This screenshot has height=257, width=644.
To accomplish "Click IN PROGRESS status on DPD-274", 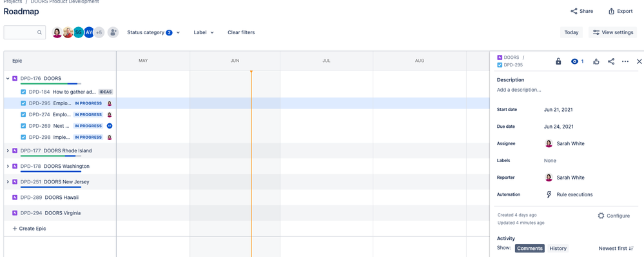I will [x=88, y=115].
